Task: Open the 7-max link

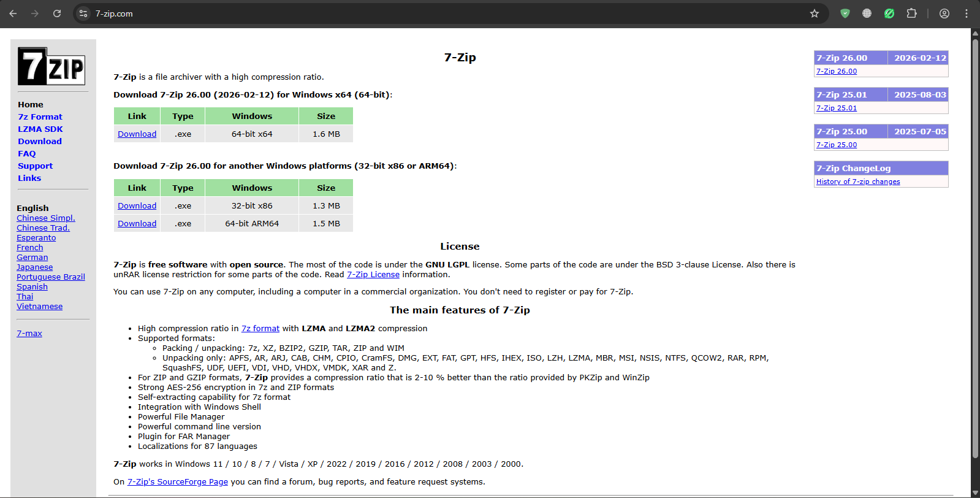Action: (x=29, y=334)
